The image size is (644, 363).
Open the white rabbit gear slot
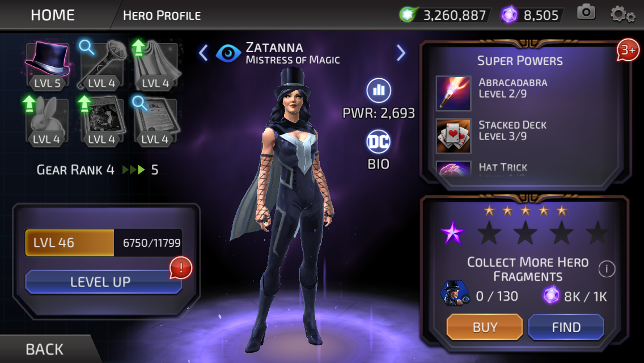46,121
